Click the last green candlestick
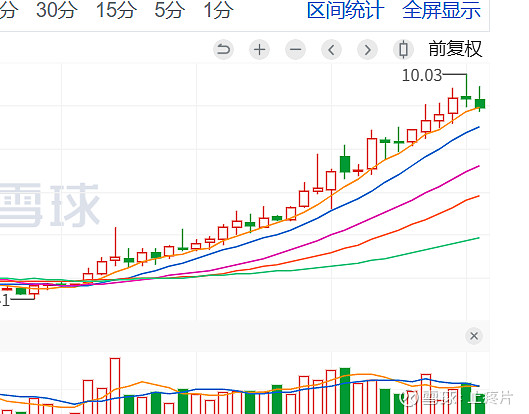Viewport: 529px width, 414px height. coord(480,103)
